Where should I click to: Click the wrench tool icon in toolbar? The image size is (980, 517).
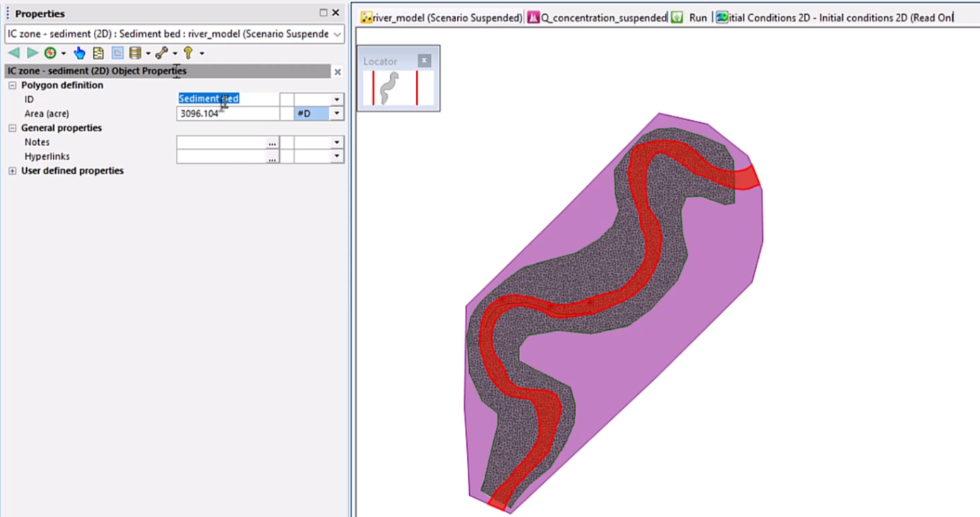pos(160,52)
